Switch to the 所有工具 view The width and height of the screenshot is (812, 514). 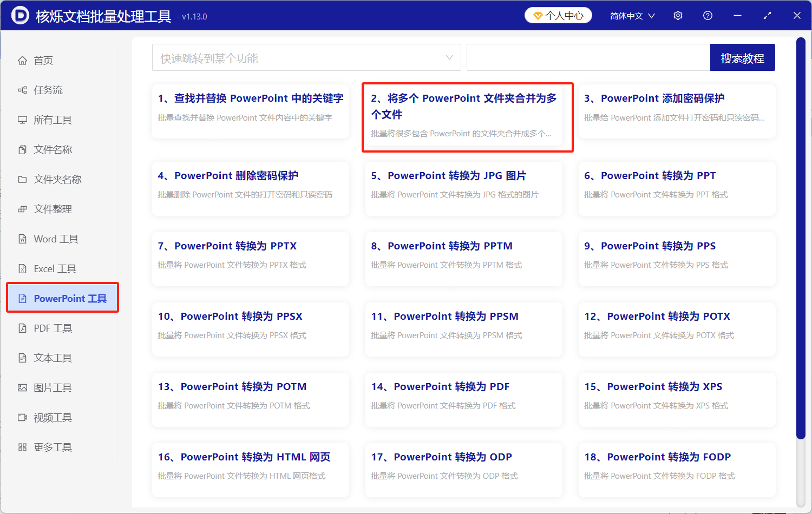(53, 120)
